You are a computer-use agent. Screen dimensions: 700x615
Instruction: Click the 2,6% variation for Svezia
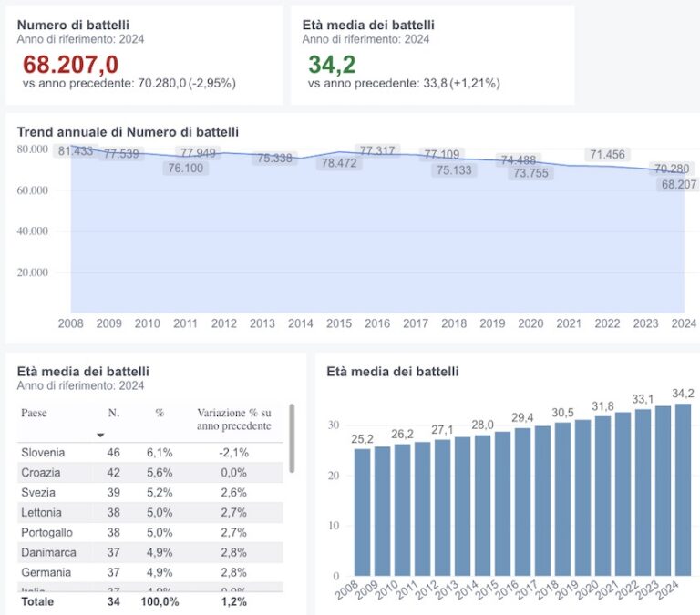[234, 493]
